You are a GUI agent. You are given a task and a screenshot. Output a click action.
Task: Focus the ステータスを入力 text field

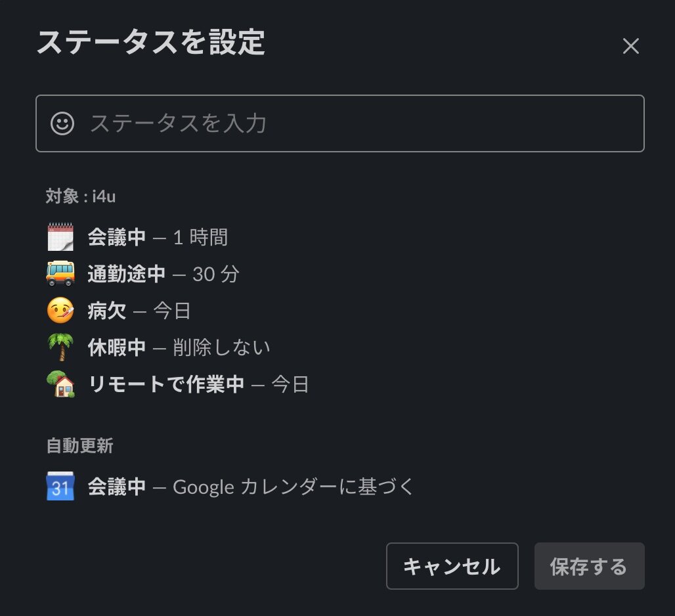pyautogui.click(x=339, y=123)
